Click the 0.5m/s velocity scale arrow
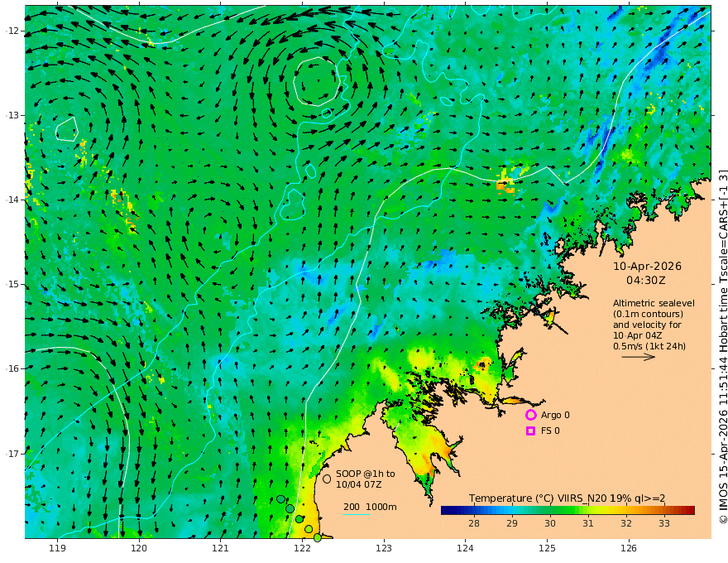 pos(639,357)
